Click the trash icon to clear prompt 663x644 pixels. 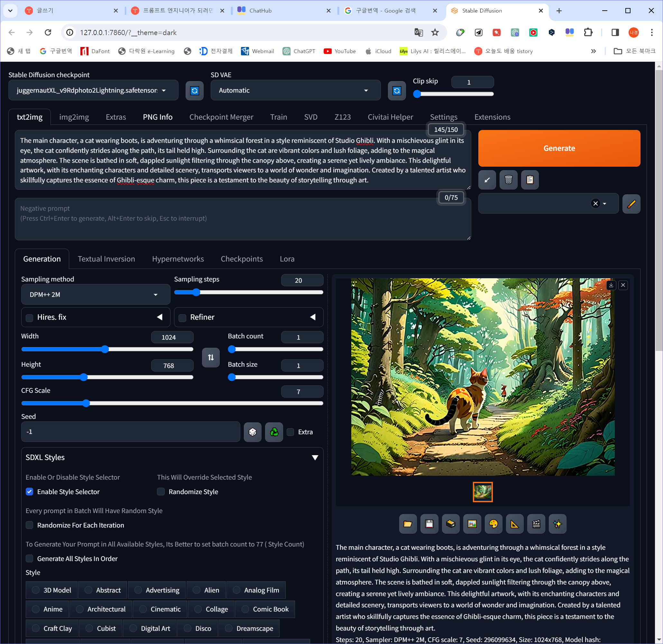pos(508,179)
